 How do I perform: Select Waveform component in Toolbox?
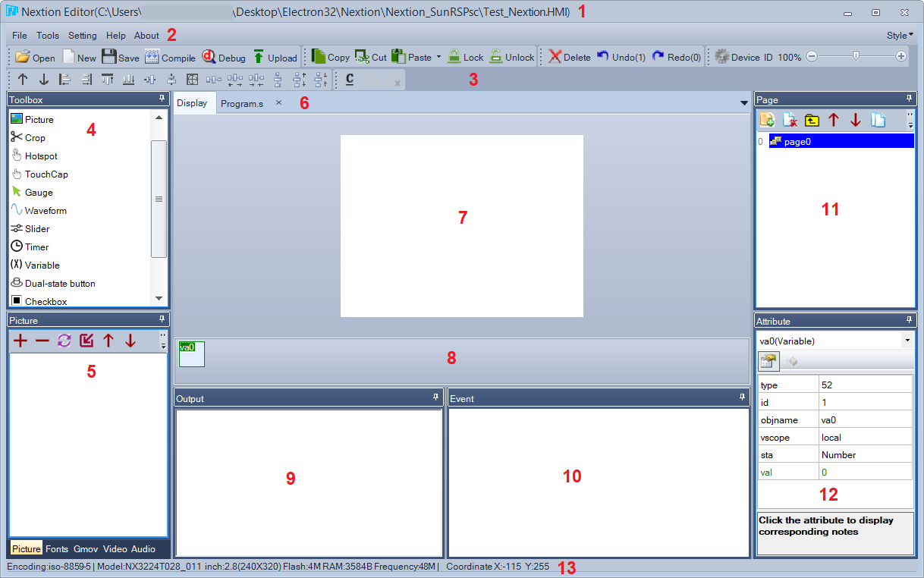(39, 210)
